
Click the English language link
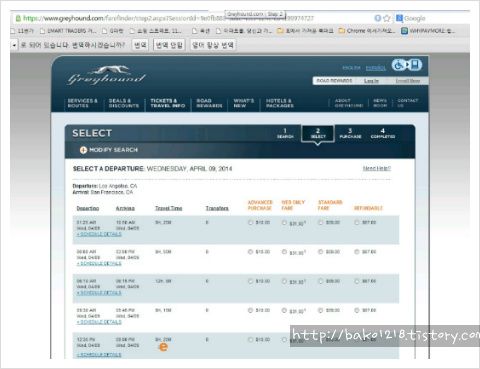351,68
